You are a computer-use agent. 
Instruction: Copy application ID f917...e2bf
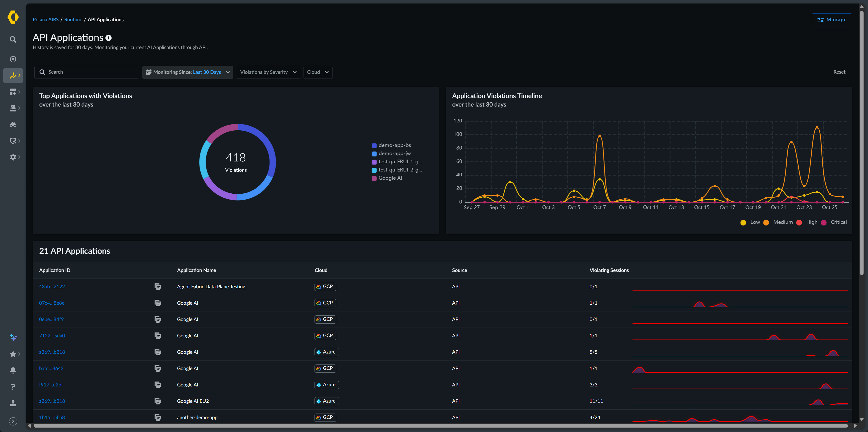tap(157, 385)
